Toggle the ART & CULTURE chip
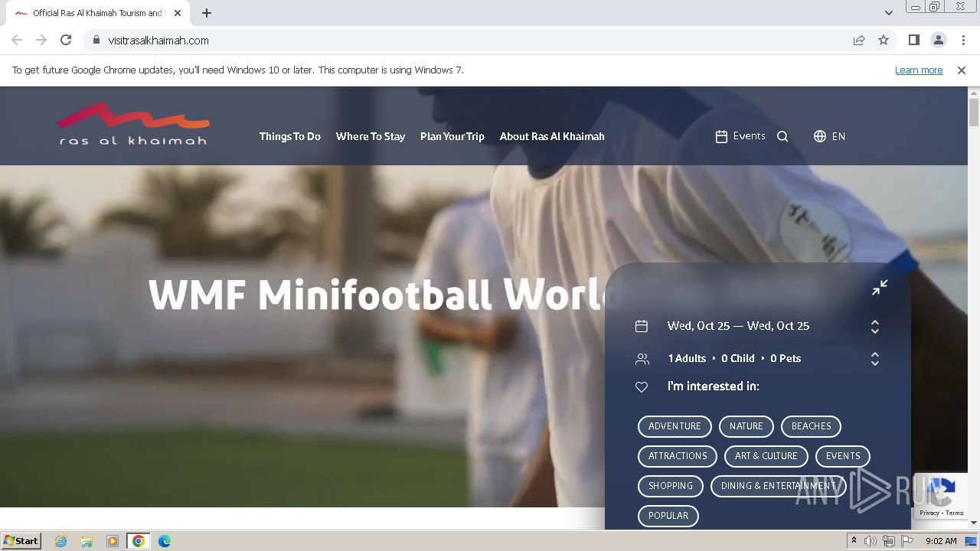The width and height of the screenshot is (980, 551). pos(766,456)
